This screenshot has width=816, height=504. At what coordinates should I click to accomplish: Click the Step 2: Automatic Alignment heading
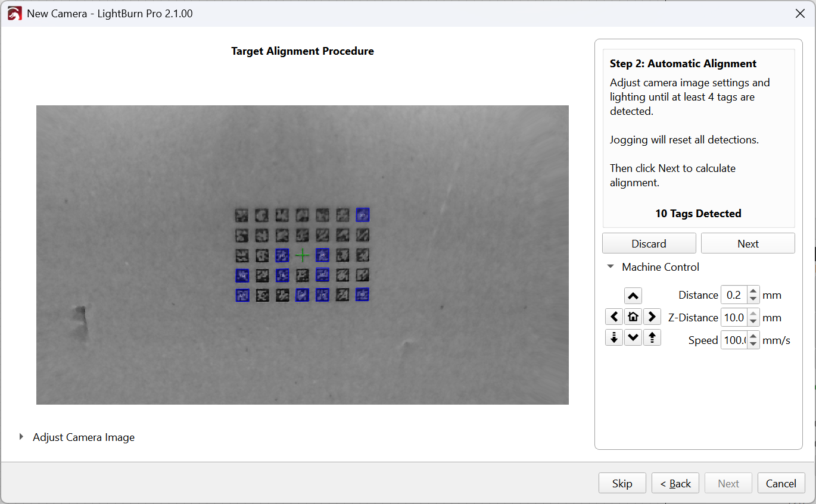click(x=683, y=64)
